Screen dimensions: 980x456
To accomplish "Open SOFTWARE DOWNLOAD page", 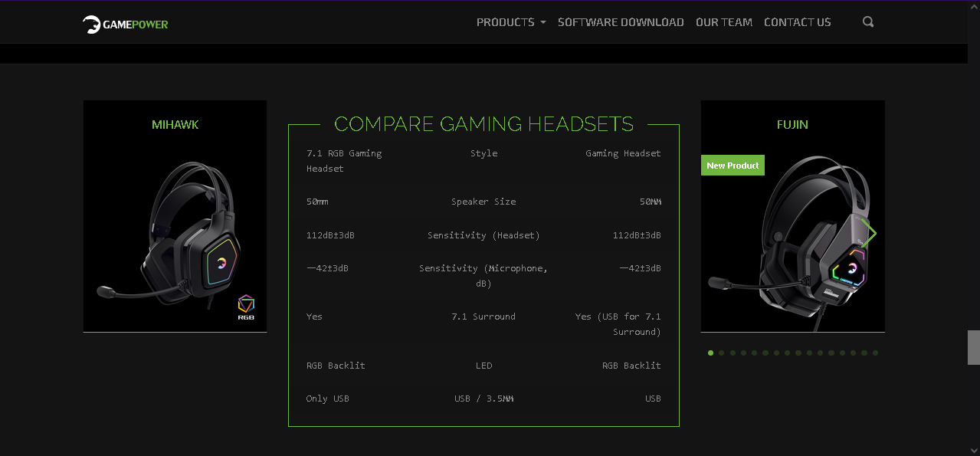I will 621,22.
